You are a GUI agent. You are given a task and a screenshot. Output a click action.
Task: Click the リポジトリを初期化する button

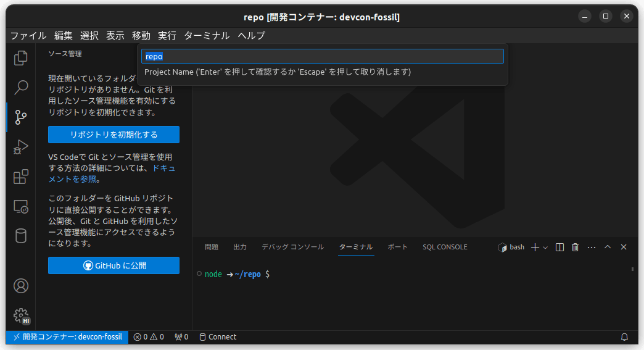pos(114,135)
